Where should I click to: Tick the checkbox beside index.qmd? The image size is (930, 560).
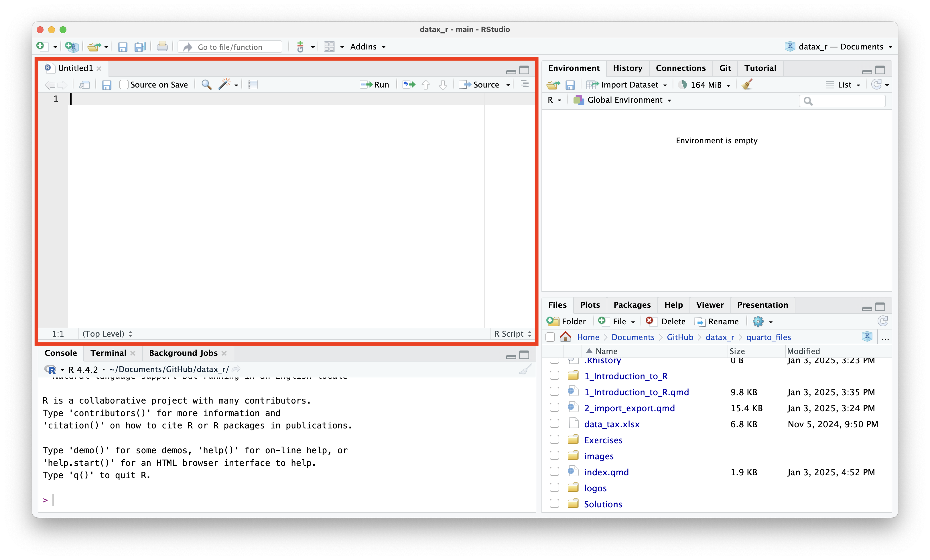(x=554, y=471)
